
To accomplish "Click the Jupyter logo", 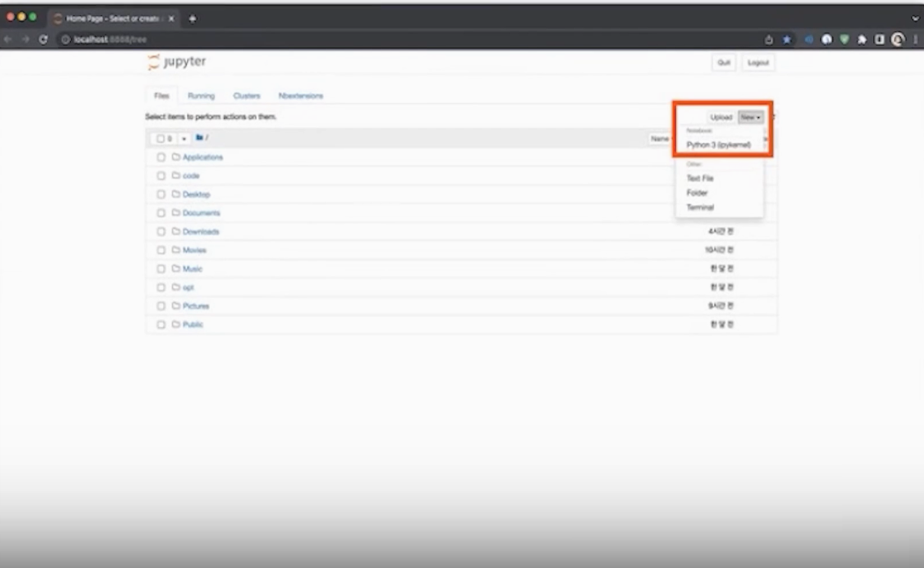I will click(x=176, y=62).
